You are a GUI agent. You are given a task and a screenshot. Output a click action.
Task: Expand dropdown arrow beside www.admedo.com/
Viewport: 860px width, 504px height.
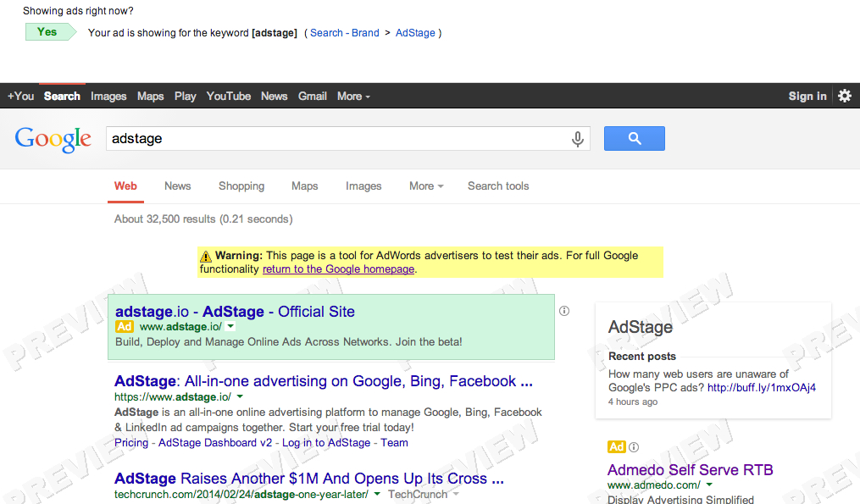(709, 485)
